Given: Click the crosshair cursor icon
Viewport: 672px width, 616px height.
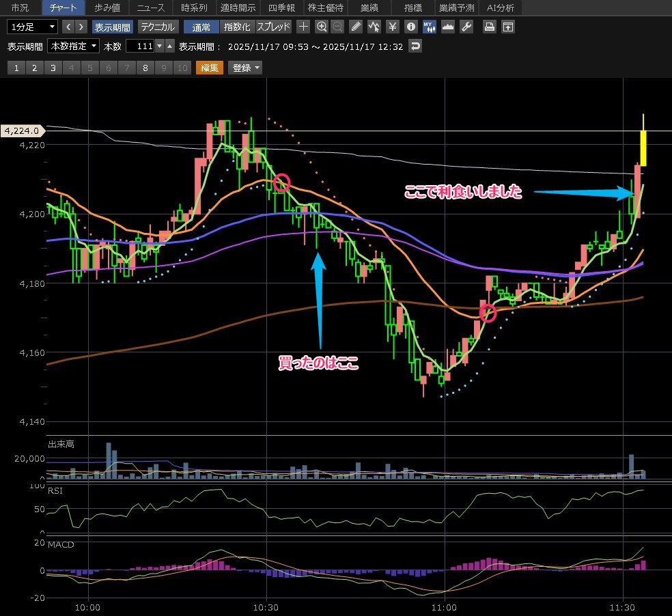Looking at the screenshot, I should pos(303,27).
